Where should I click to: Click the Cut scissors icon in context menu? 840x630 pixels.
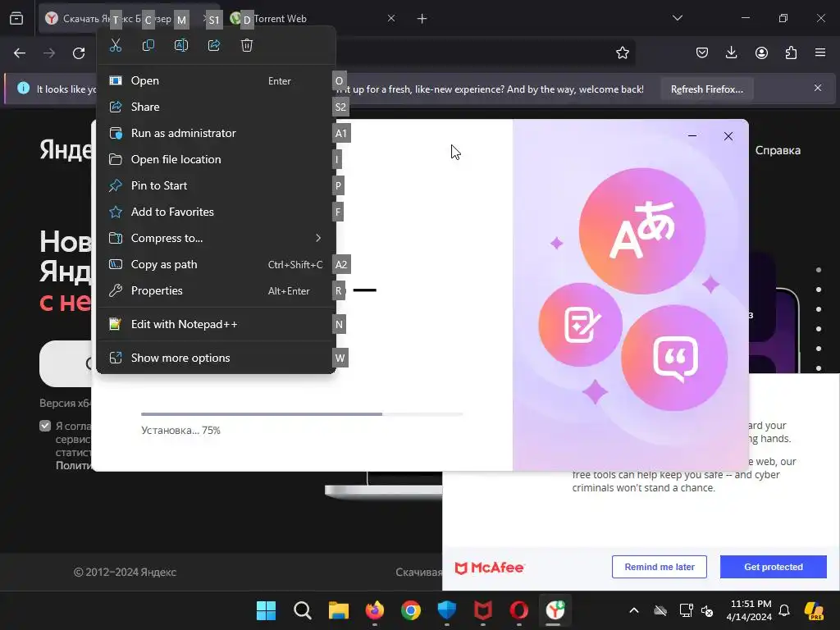coord(115,46)
